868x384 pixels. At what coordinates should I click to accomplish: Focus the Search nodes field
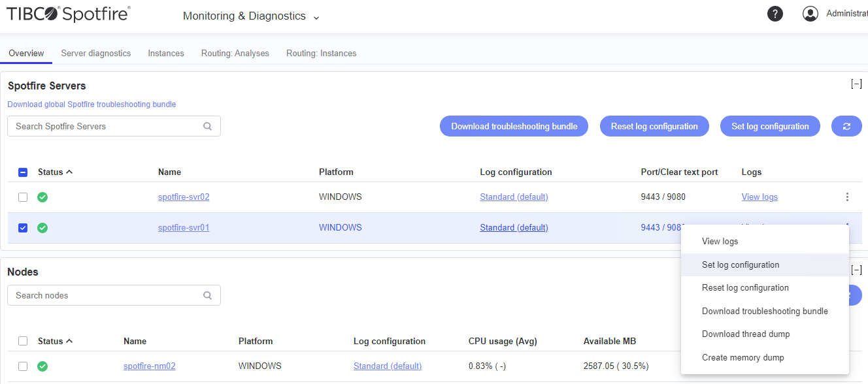tap(114, 295)
